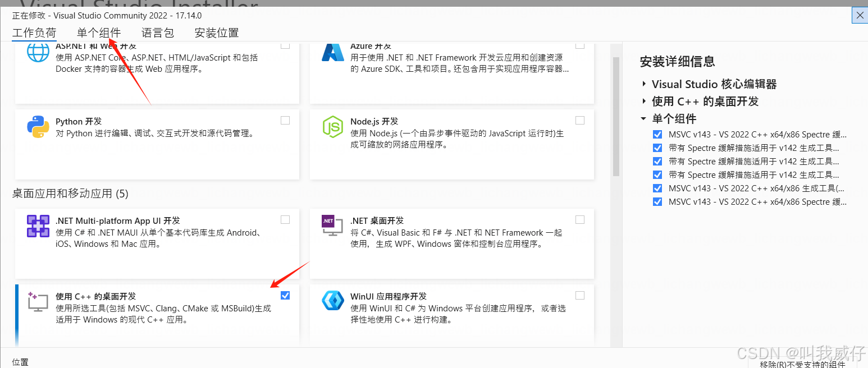Close the modify dialog with the X button

tap(860, 15)
